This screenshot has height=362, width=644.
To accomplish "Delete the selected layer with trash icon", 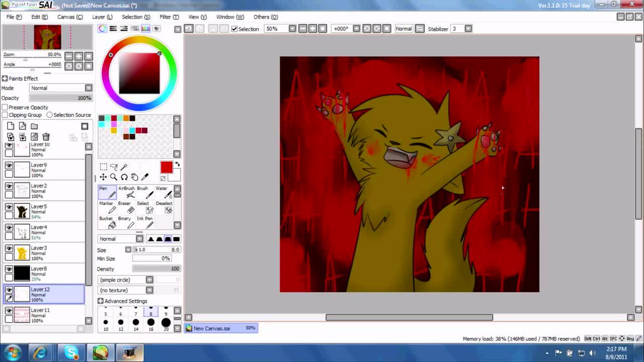I will tap(46, 137).
